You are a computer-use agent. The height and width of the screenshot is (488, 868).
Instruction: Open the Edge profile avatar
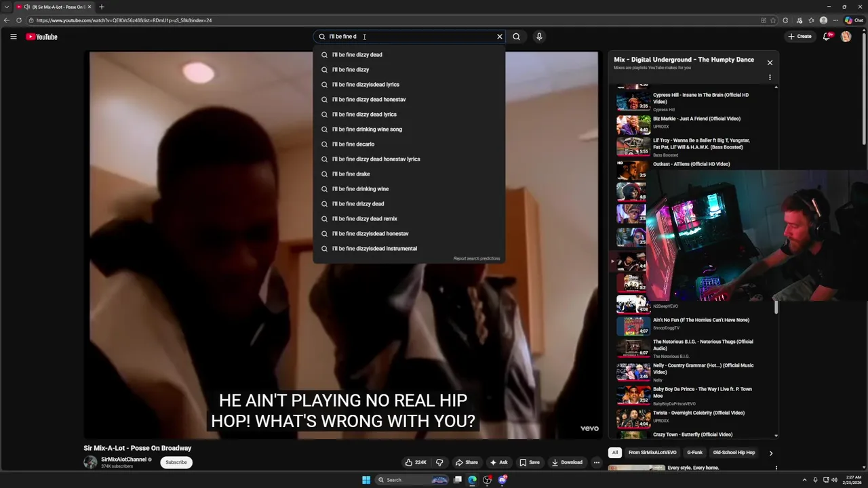click(823, 20)
